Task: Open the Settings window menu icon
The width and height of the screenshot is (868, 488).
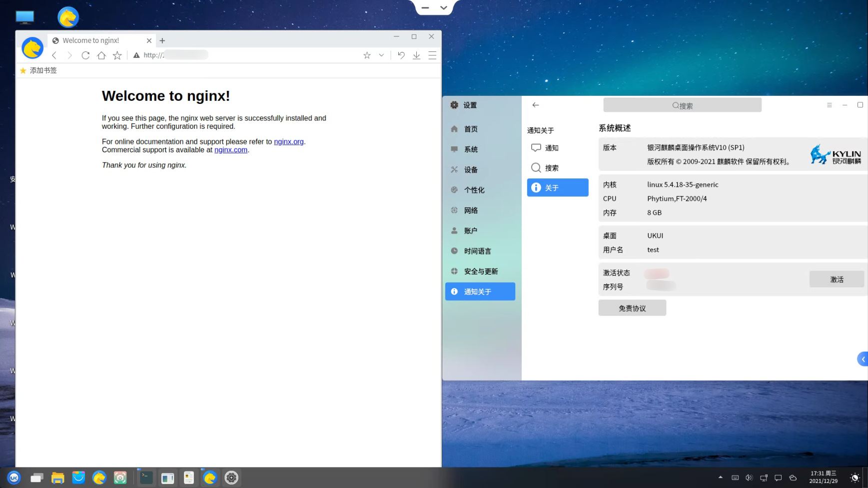Action: click(830, 105)
